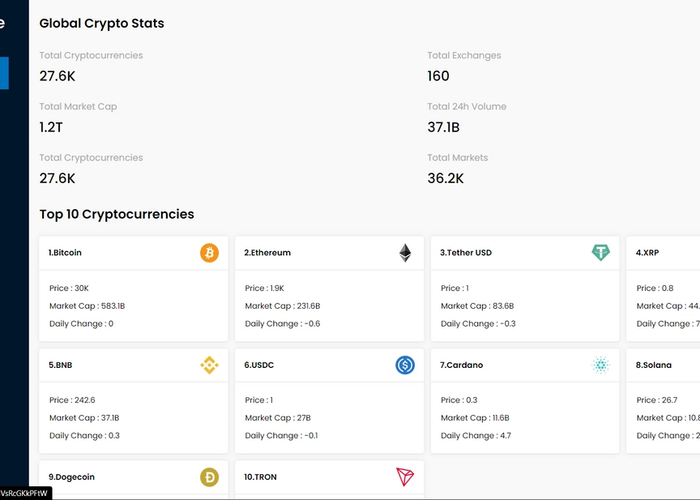Open the 10.TRON card title
Screen dimensions: 700x500
(x=260, y=477)
